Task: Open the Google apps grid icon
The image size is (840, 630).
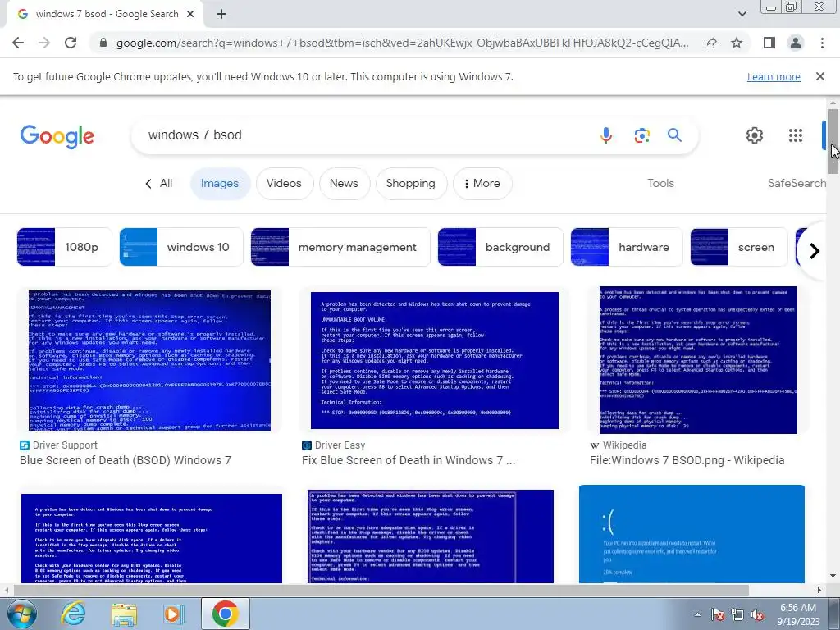Action: coord(796,135)
